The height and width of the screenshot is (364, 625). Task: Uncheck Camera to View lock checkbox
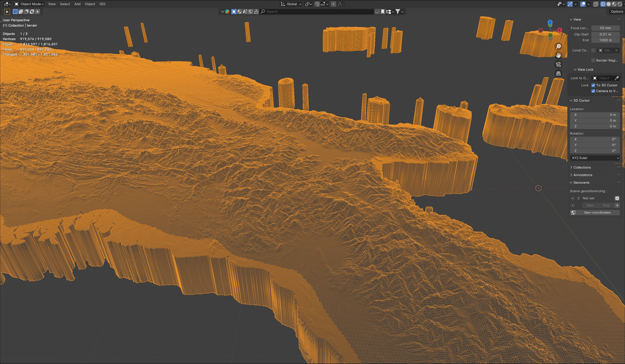click(x=593, y=91)
